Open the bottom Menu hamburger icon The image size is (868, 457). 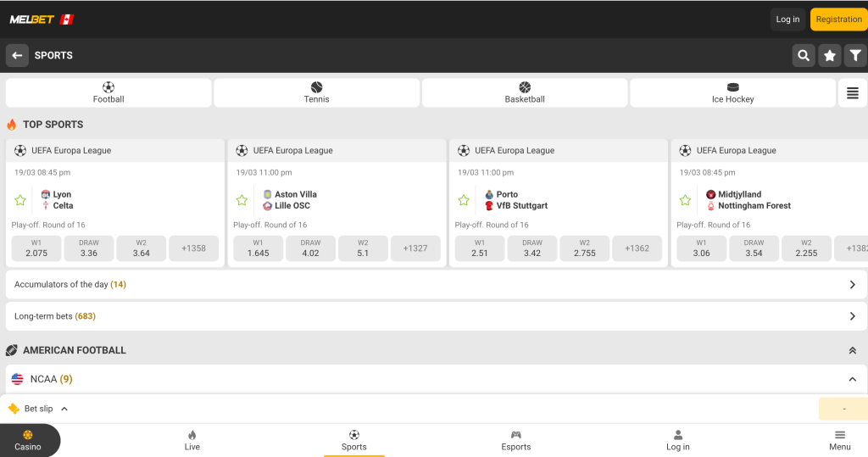839,440
